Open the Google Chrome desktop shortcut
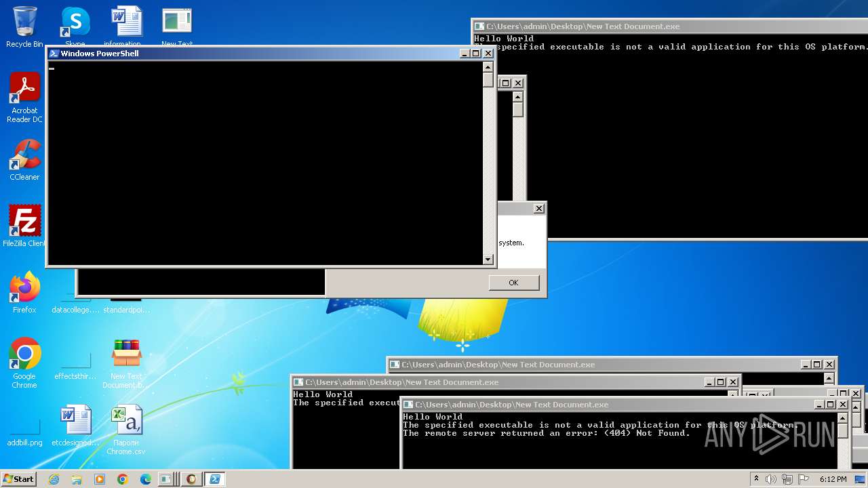Image resolution: width=868 pixels, height=488 pixels. click(x=24, y=363)
